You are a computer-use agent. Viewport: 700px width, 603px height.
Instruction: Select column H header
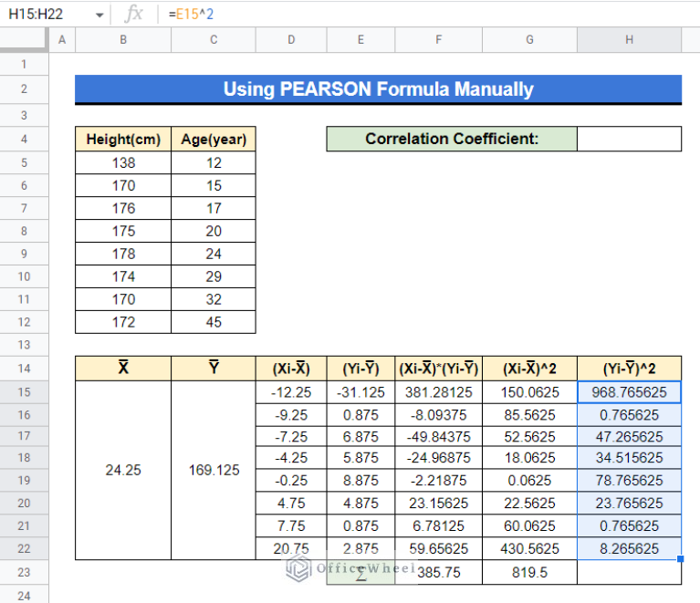pos(629,40)
